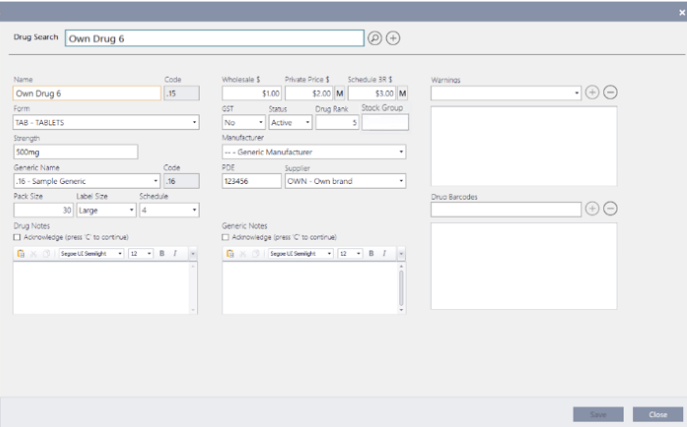Close the dialog with the X
Screen dimensions: 687x427
click(x=682, y=13)
